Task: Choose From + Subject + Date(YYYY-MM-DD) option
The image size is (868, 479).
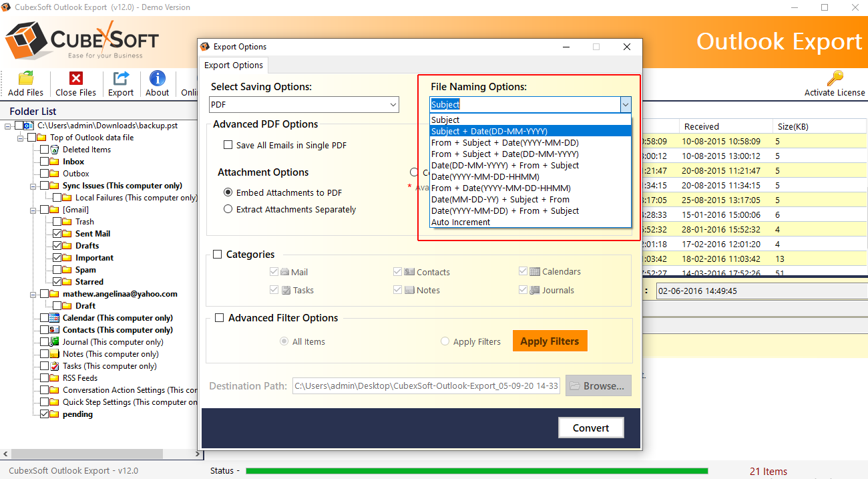Action: 530,142
